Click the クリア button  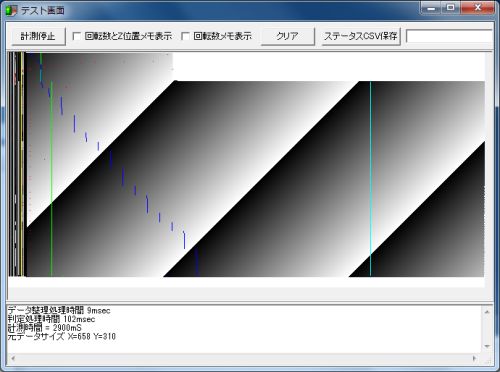point(287,36)
